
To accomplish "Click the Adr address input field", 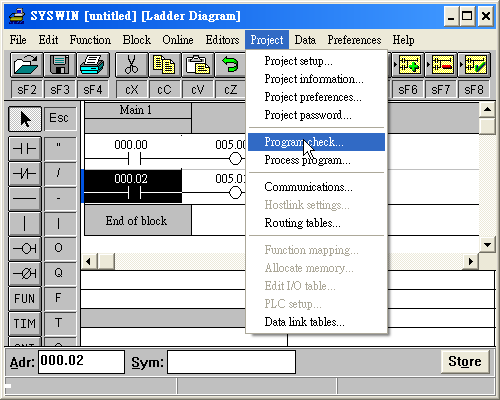I will (82, 362).
